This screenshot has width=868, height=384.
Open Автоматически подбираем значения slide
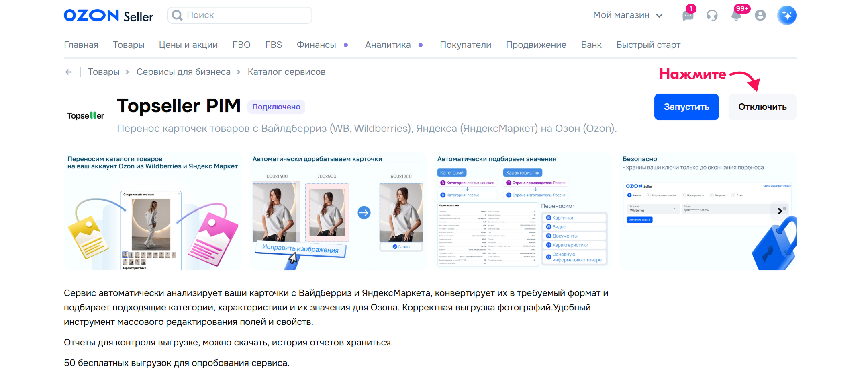[522, 211]
